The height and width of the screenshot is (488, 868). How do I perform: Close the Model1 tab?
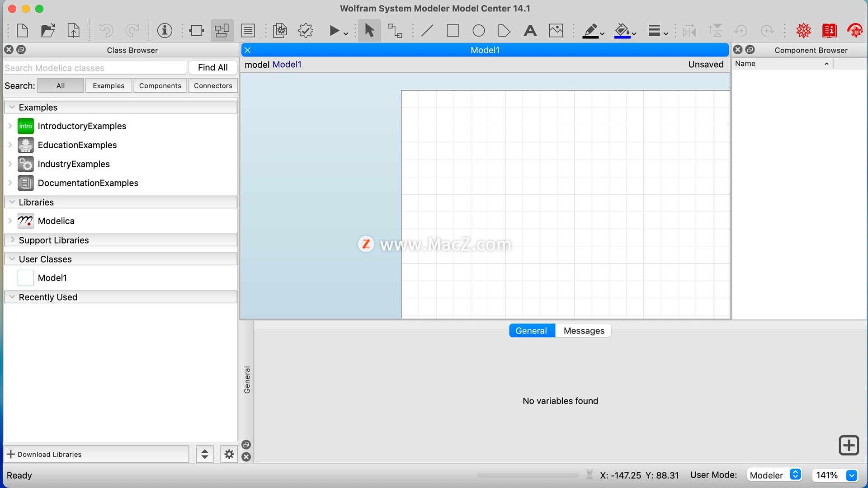248,50
